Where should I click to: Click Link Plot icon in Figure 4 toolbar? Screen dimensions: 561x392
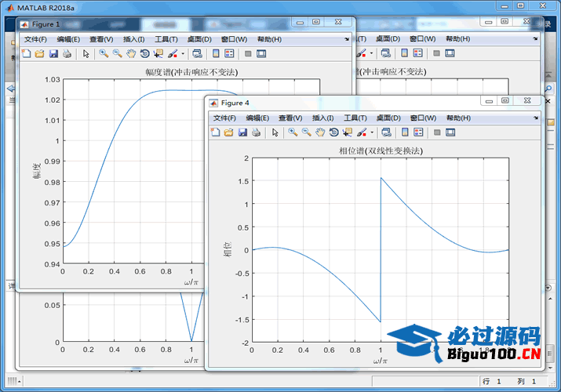click(x=386, y=132)
